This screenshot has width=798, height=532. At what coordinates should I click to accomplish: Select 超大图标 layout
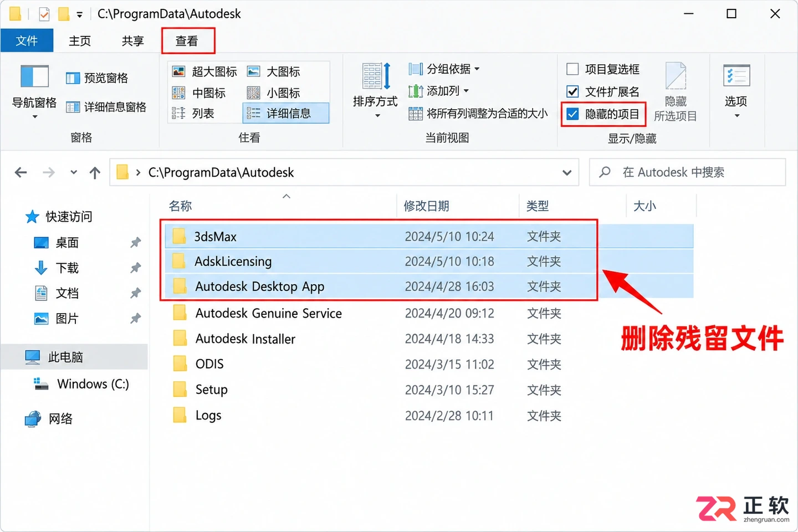204,71
